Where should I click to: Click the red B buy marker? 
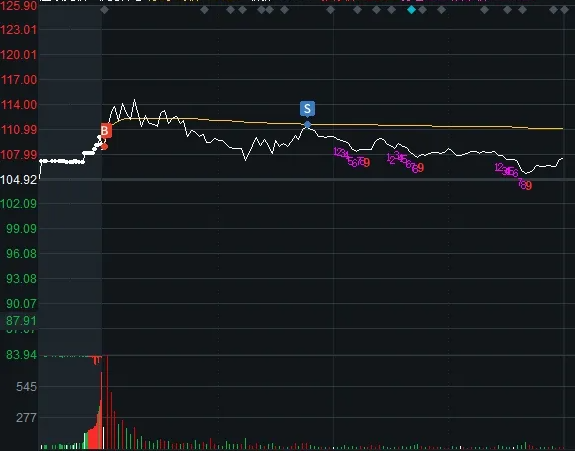(106, 131)
